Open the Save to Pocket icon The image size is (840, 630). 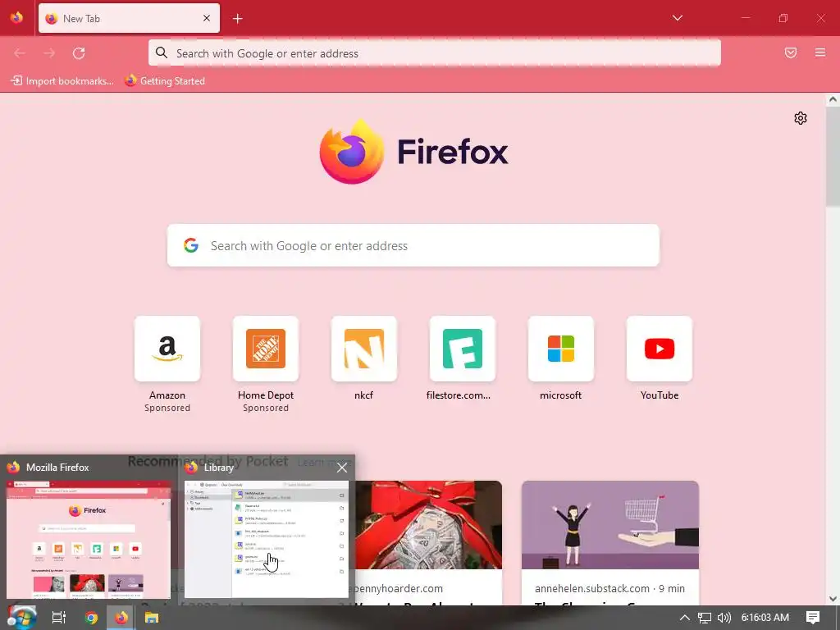coord(791,52)
